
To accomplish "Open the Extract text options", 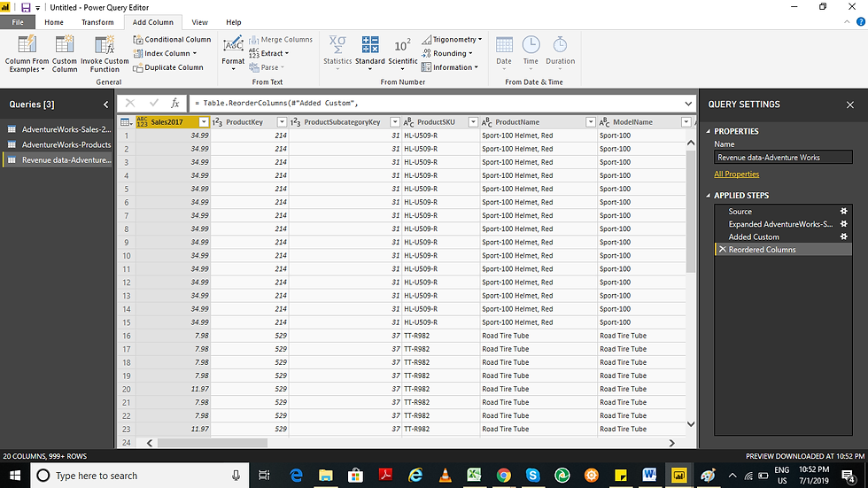I will [x=269, y=53].
